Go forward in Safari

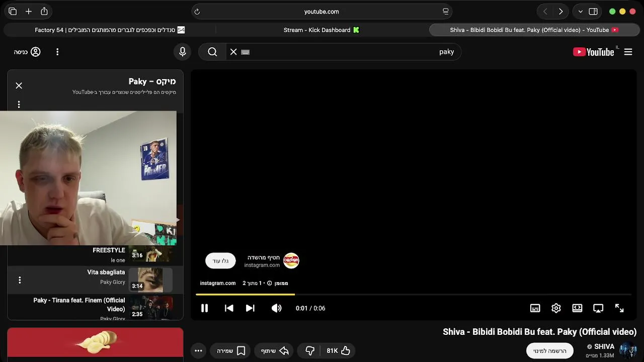coord(560,12)
